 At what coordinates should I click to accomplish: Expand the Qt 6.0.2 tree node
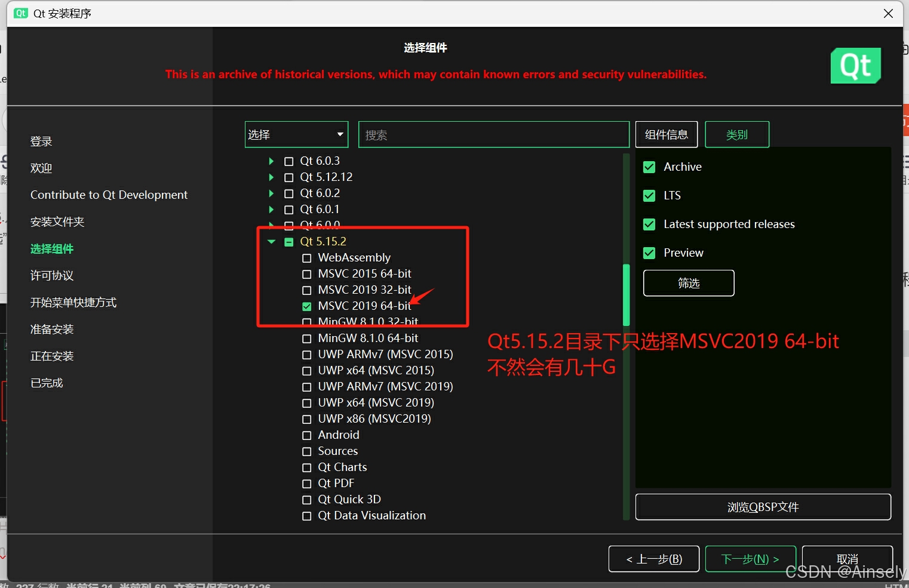tap(271, 193)
